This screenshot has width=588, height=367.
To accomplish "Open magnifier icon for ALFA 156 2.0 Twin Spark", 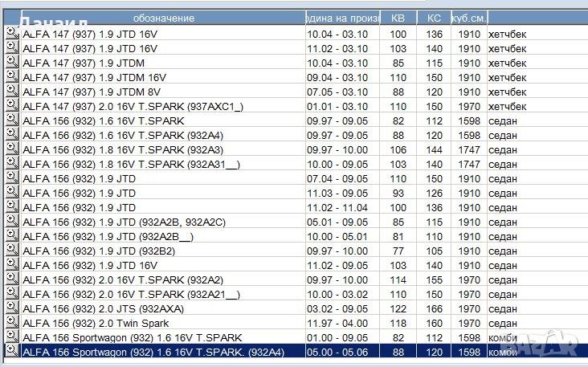I will [11, 322].
